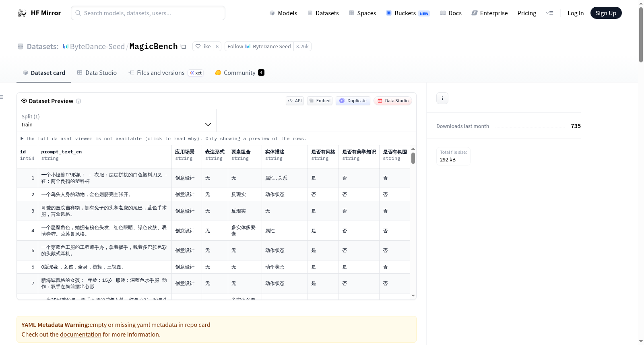Click the table's scroll-up arrow

tap(413, 149)
